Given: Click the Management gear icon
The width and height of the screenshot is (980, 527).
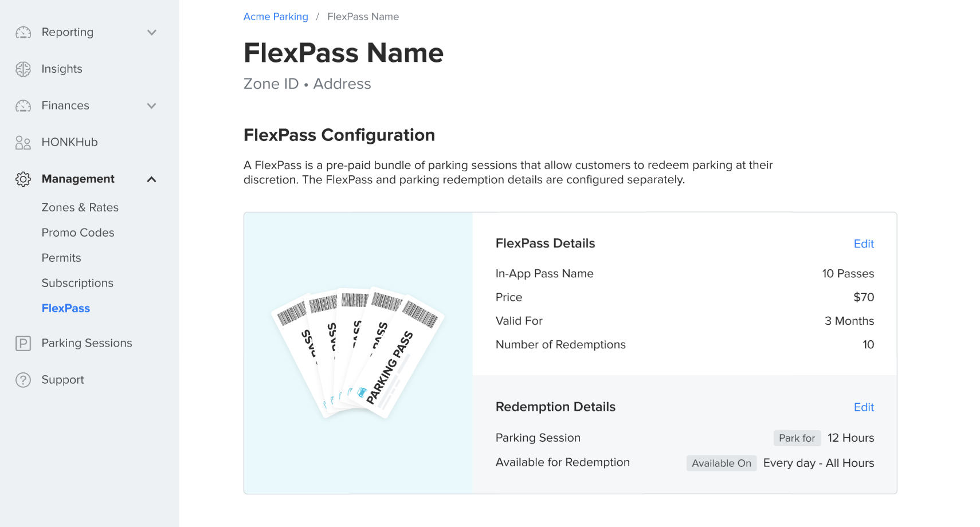Looking at the screenshot, I should [23, 179].
